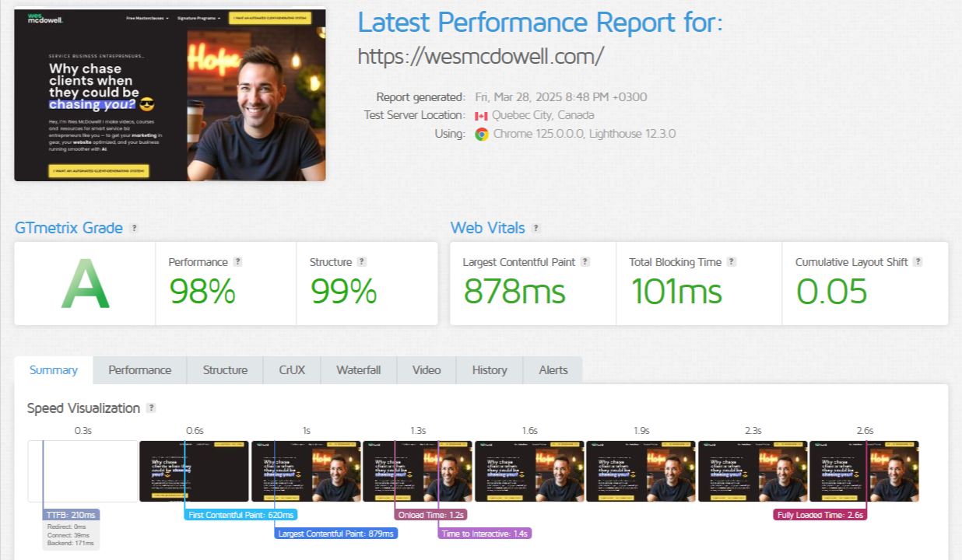
Task: Click the Time to Interactive: 1.4s marker
Action: [x=485, y=534]
